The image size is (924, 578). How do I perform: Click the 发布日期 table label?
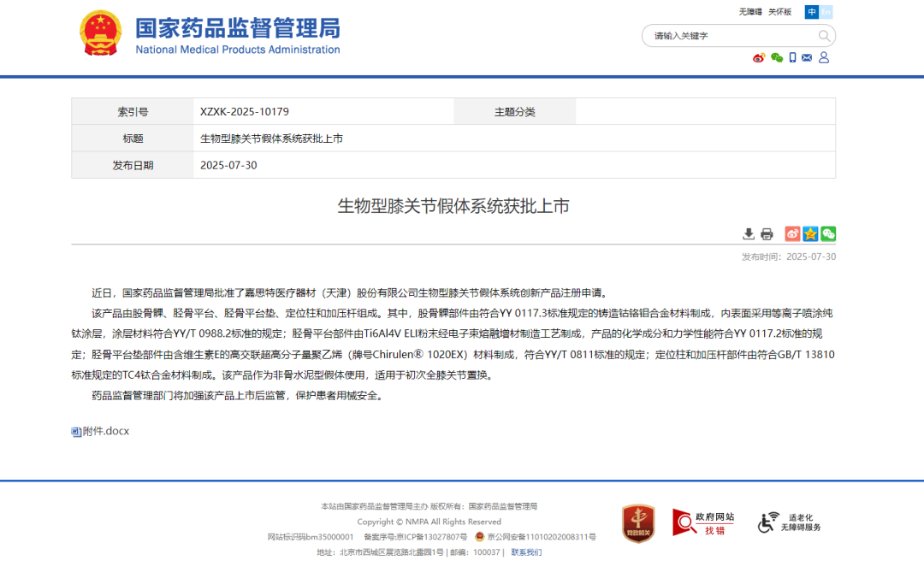tap(133, 166)
